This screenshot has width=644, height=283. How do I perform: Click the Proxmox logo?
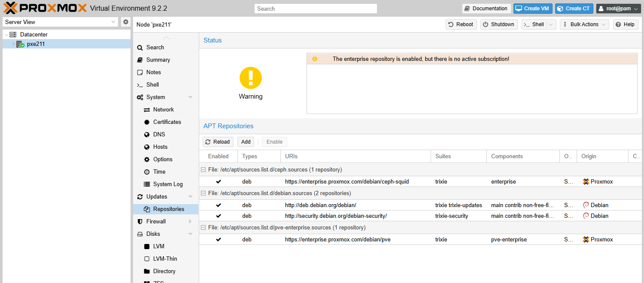pos(45,8)
